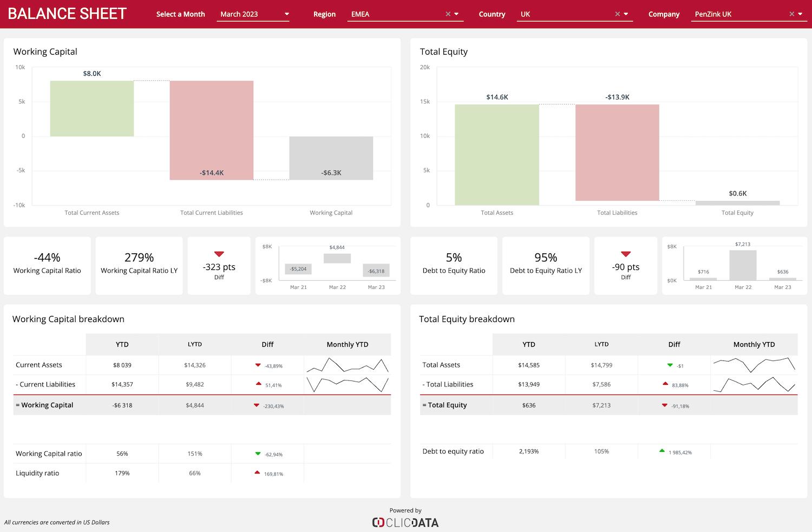Click the red triangle on -323 pts Diff tile
Screen dimensions: 812x532
(x=219, y=253)
